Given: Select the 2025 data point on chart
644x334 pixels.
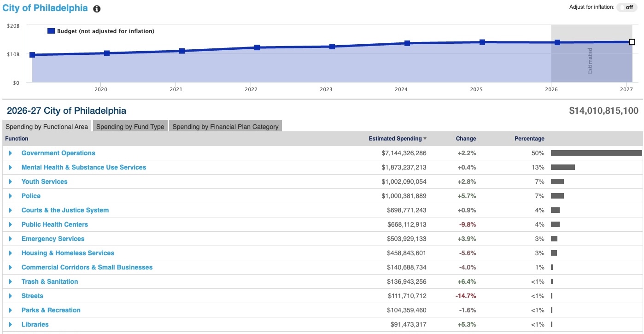Looking at the screenshot, I should pyautogui.click(x=482, y=42).
